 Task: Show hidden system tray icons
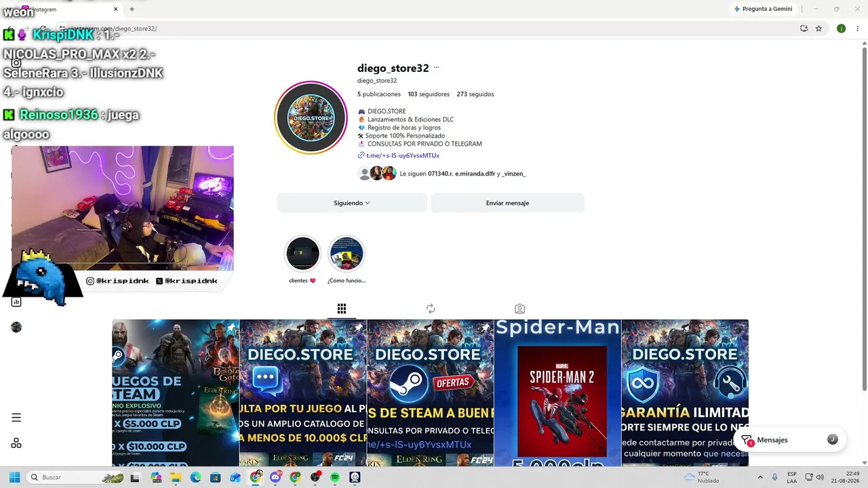click(759, 477)
